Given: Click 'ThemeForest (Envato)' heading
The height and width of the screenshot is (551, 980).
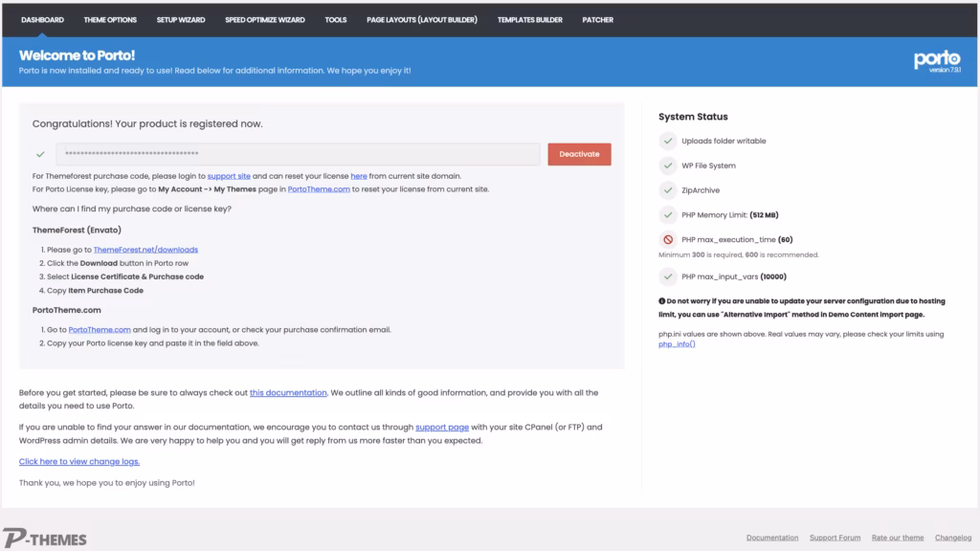Looking at the screenshot, I should [77, 231].
